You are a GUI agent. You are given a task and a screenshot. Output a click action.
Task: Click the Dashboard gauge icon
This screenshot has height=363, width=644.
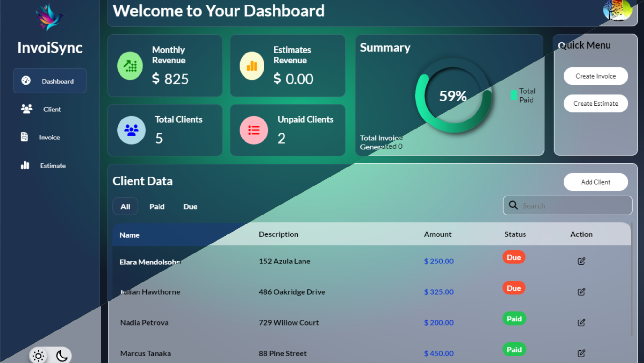click(26, 81)
